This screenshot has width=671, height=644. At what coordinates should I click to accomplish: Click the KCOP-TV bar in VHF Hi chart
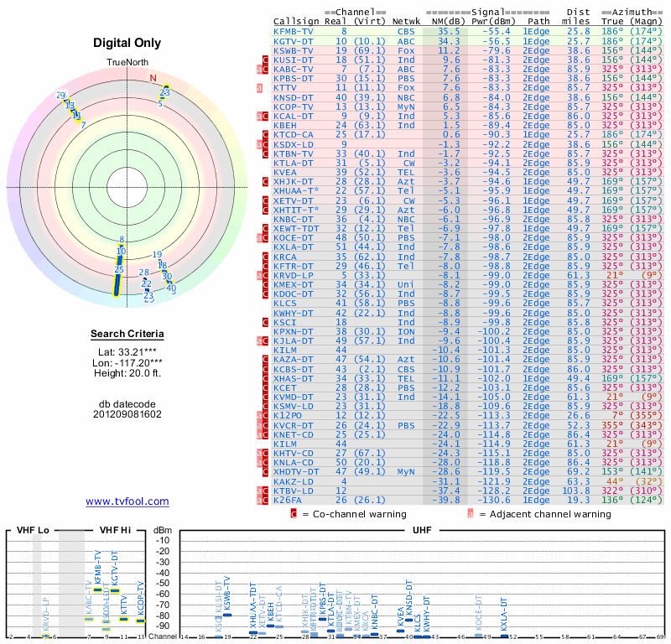point(140,621)
